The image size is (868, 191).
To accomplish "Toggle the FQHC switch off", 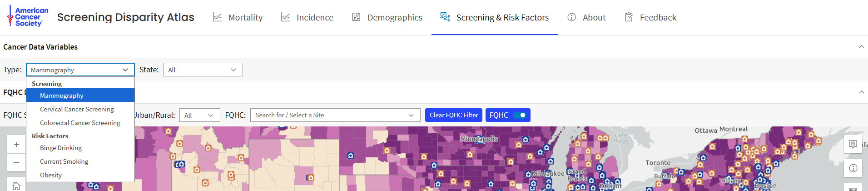I will click(x=519, y=115).
